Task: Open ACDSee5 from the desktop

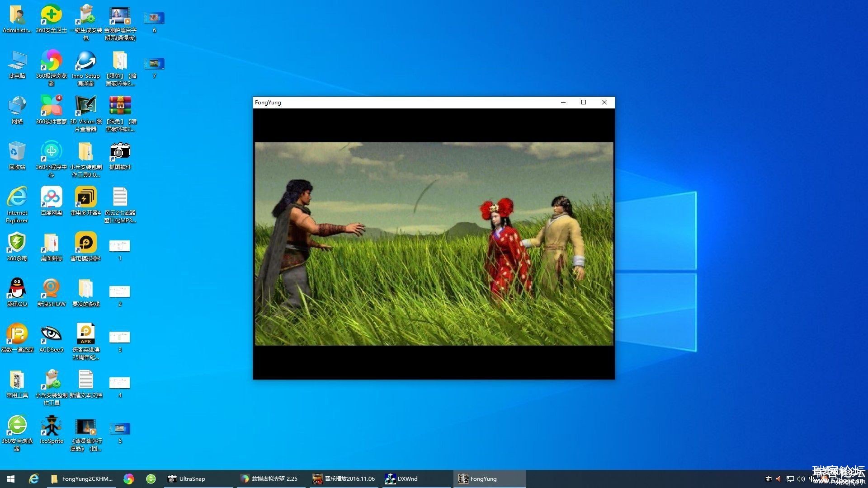Action: tap(51, 339)
